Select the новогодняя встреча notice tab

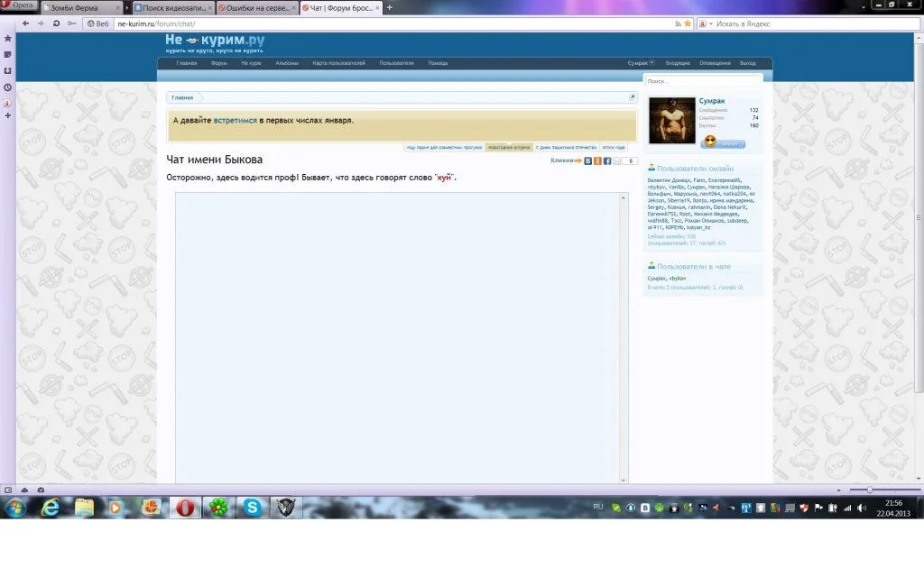509,147
